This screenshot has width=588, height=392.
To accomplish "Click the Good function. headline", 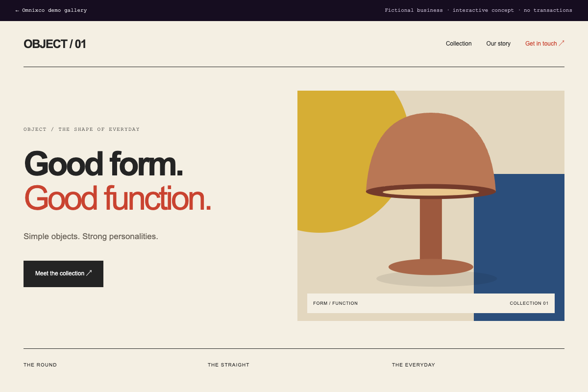I will (x=118, y=198).
